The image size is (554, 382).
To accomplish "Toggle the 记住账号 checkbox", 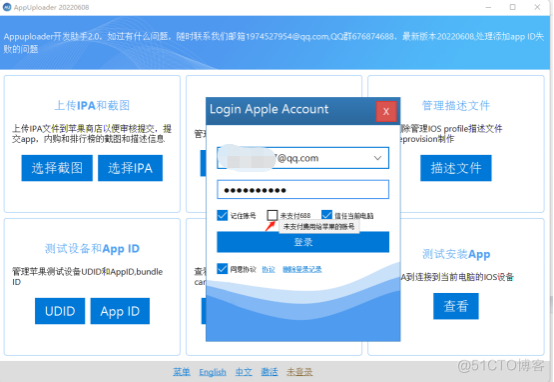I will click(222, 215).
